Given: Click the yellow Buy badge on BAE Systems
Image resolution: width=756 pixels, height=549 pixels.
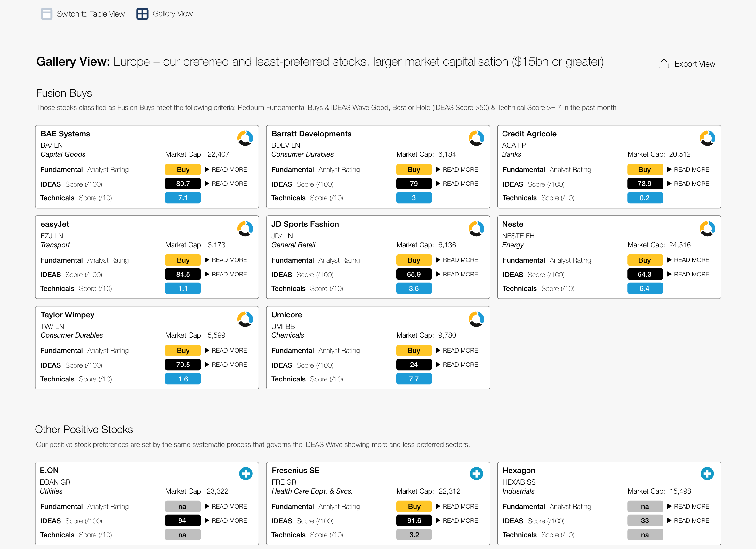Looking at the screenshot, I should [x=183, y=169].
